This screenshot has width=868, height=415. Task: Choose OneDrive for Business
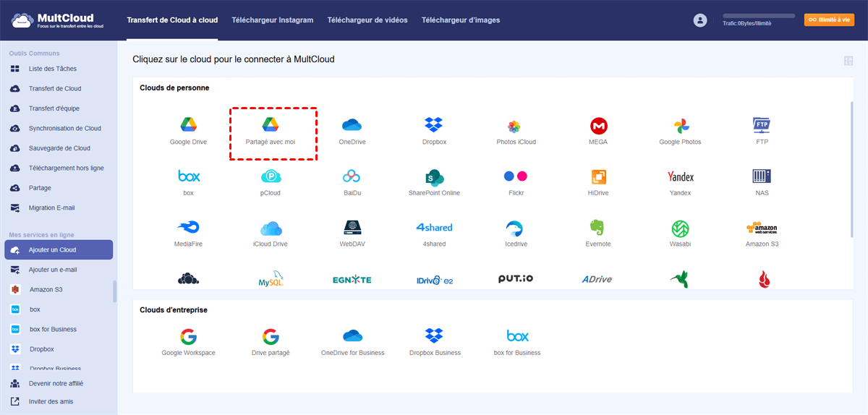coord(352,336)
